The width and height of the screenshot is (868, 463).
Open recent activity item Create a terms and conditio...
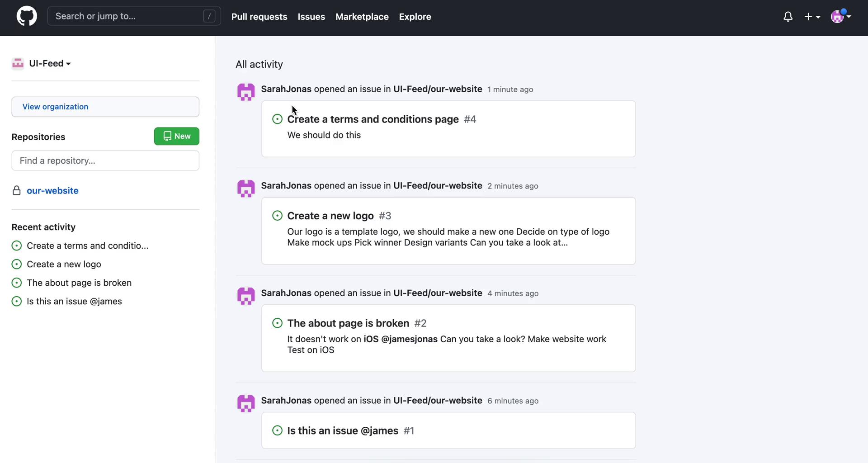[87, 246]
